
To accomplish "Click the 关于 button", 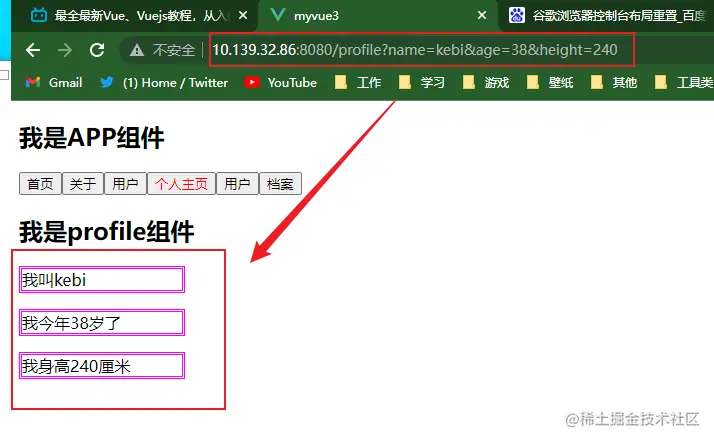I will coord(83,183).
